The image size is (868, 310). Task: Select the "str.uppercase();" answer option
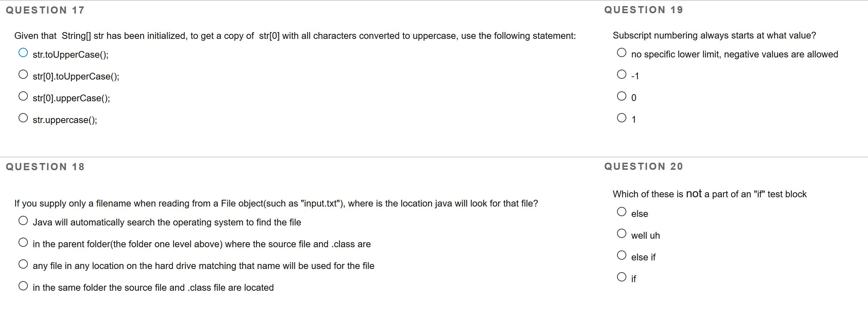[x=23, y=117]
